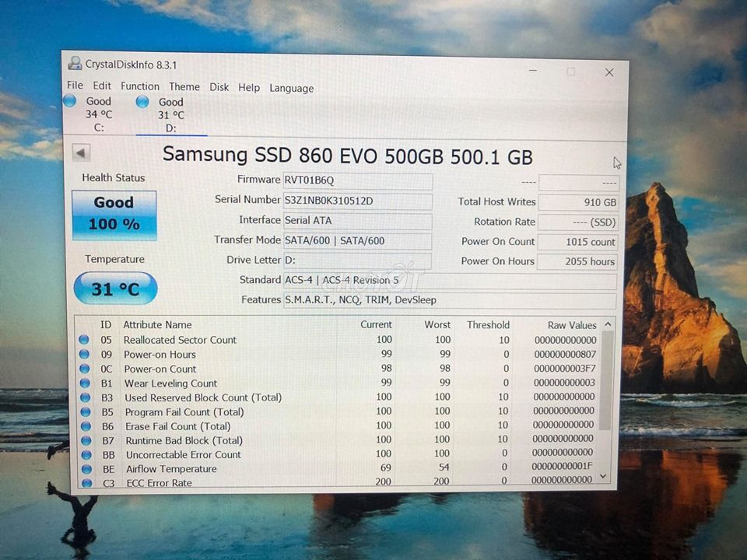Minimize the CrystalDiskInfo window
The width and height of the screenshot is (747, 560).
(533, 71)
